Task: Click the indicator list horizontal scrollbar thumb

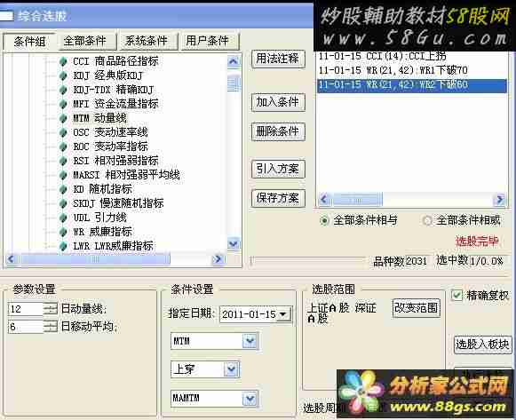Action: pos(95,259)
